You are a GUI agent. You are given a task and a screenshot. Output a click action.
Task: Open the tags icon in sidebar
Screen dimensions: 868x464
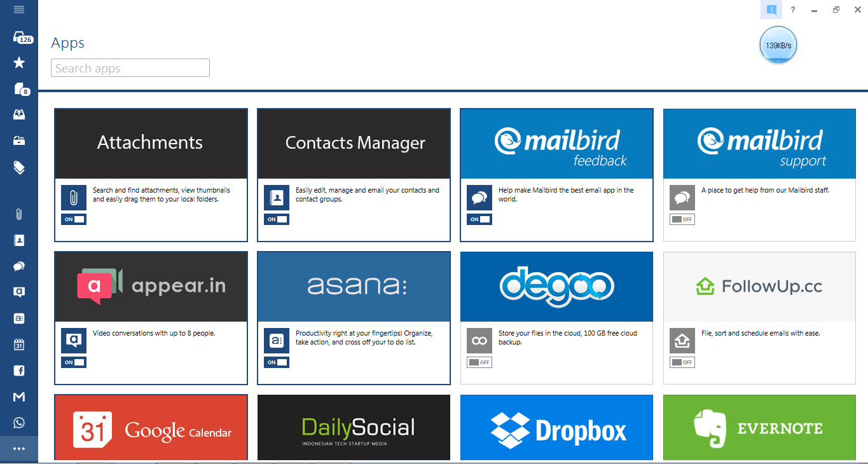click(x=19, y=167)
